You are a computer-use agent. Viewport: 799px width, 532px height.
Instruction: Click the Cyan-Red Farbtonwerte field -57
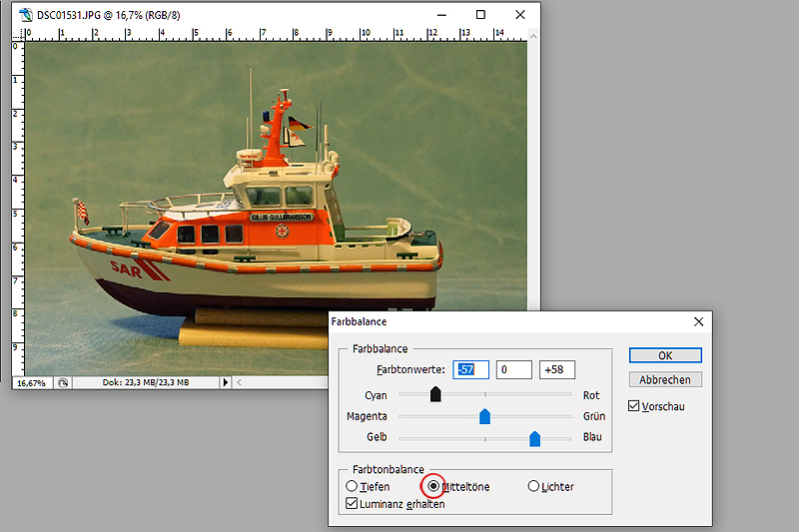pos(470,369)
